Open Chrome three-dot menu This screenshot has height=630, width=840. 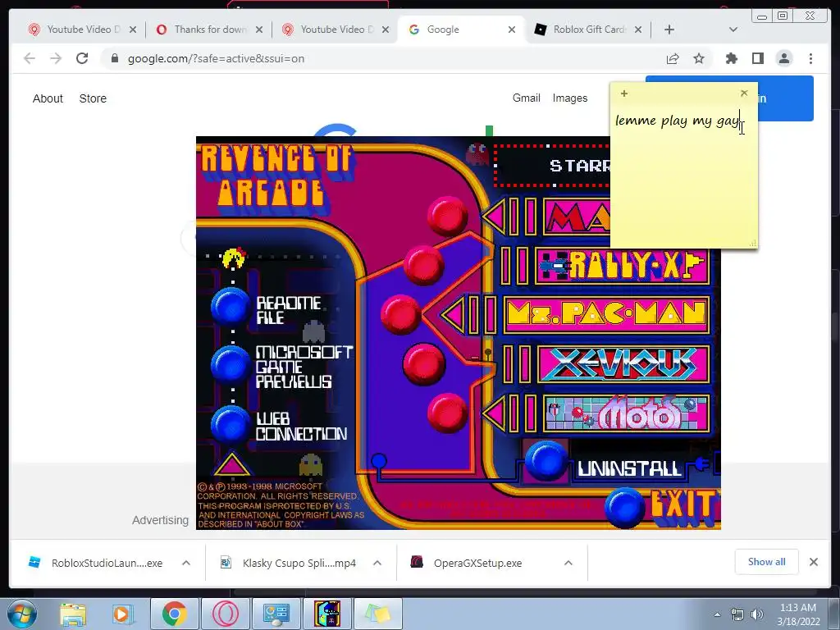pyautogui.click(x=810, y=58)
